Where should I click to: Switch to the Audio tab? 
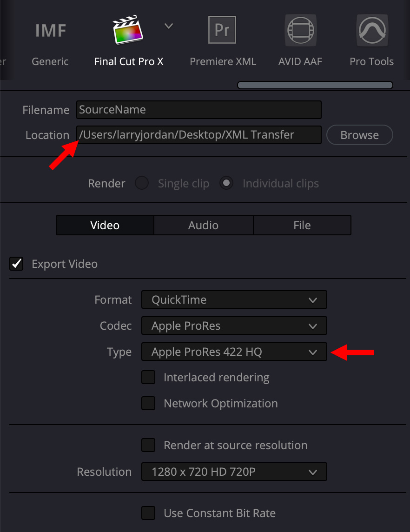coord(203,225)
